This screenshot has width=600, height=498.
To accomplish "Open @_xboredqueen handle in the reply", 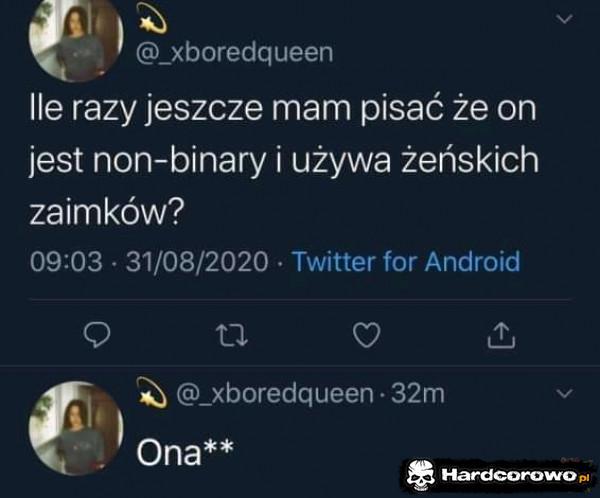I will coord(275,393).
